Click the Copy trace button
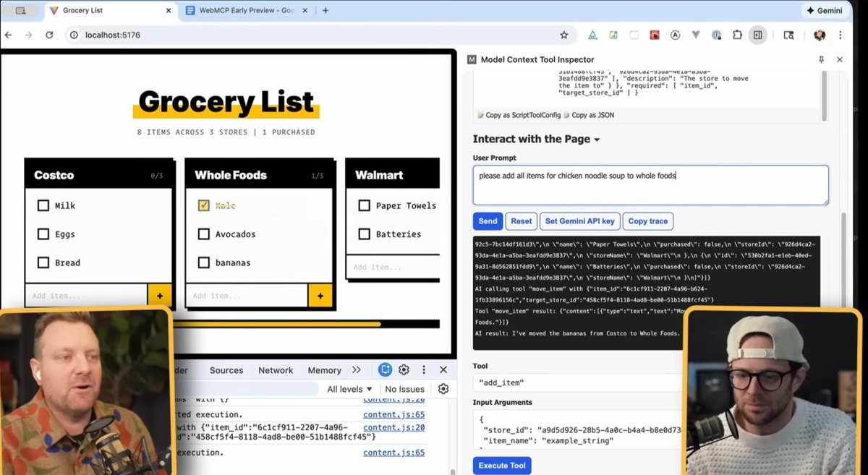 click(x=648, y=221)
